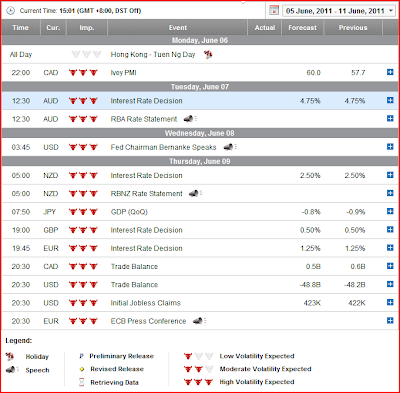
Task: Click the Time column header
Action: (21, 28)
